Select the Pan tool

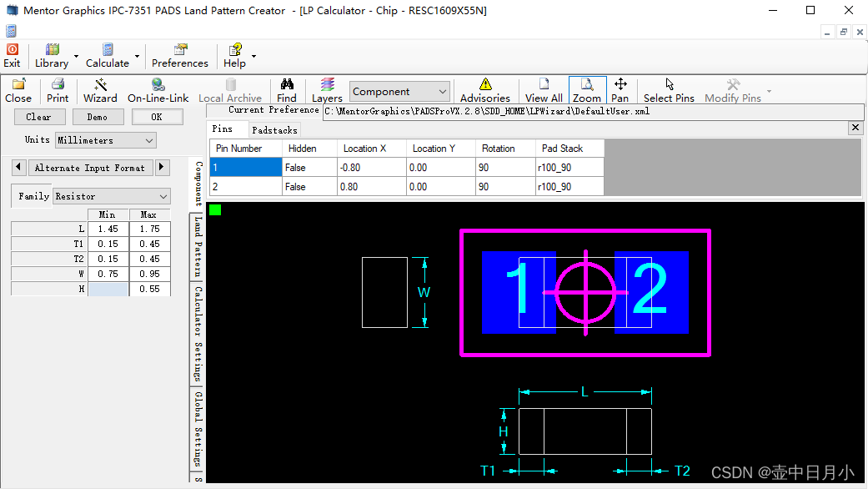pos(620,90)
